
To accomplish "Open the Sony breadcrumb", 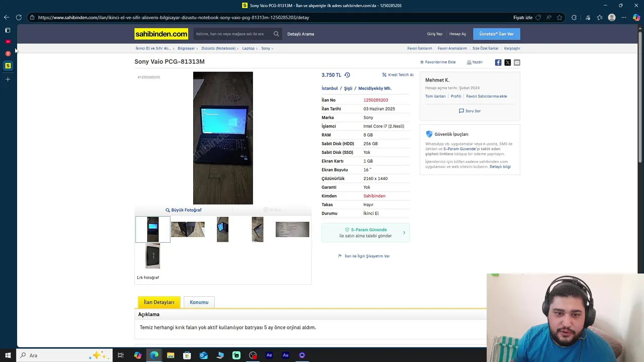I will (x=266, y=48).
